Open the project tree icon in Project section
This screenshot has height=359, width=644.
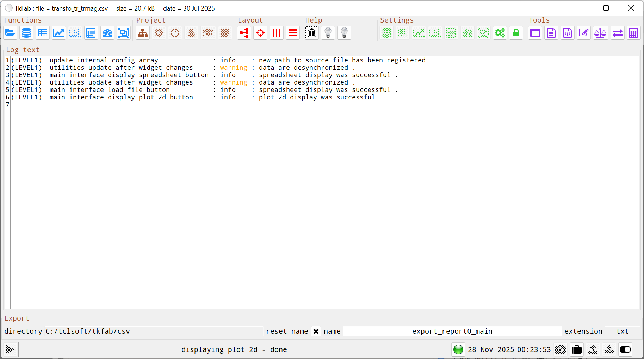[x=142, y=33]
